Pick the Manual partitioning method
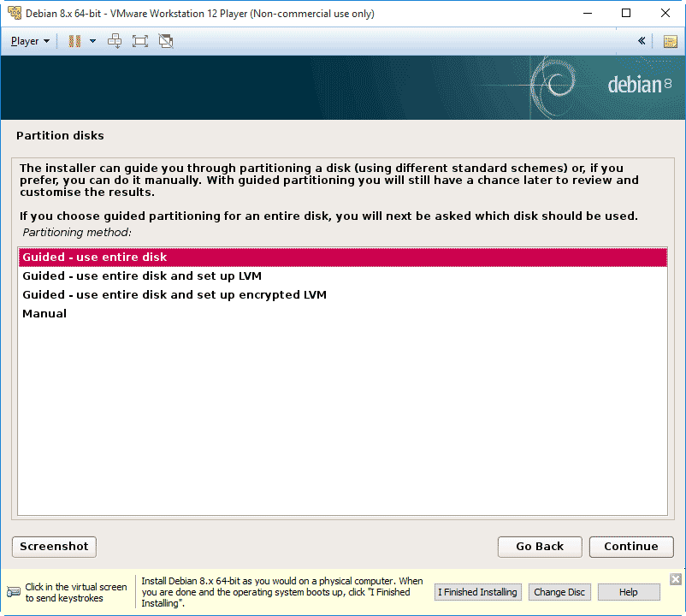The width and height of the screenshot is (686, 616). [44, 314]
